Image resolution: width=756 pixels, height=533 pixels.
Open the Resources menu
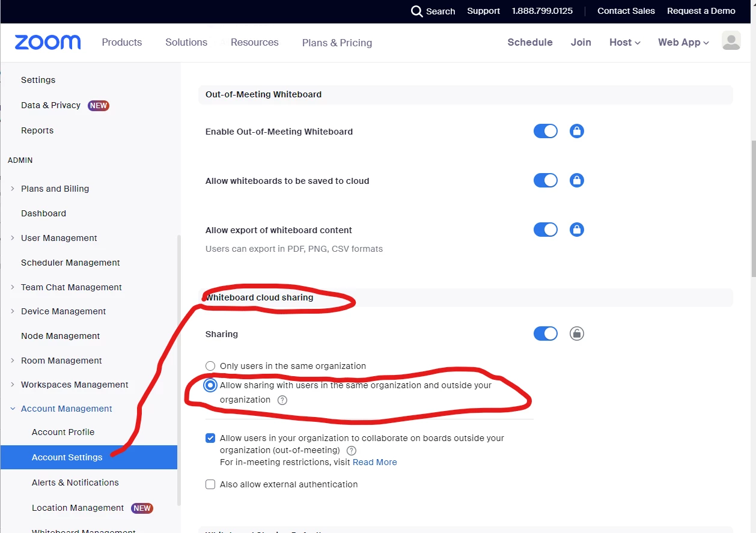point(255,42)
